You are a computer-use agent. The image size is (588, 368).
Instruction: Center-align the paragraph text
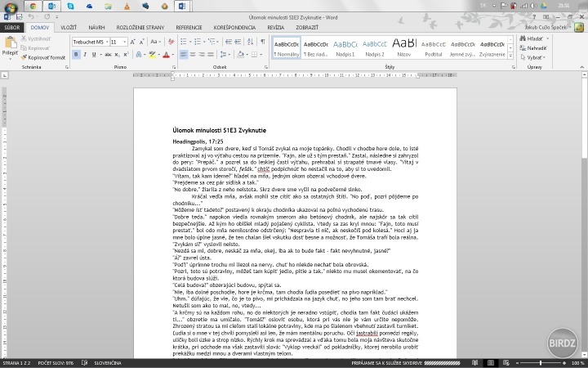coord(194,55)
